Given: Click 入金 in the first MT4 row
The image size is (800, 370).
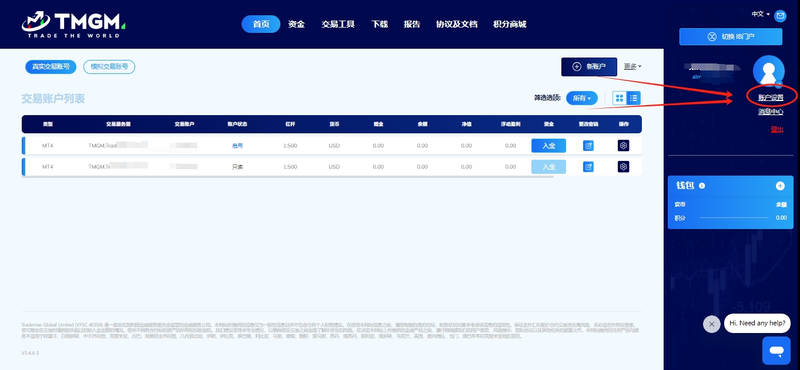Looking at the screenshot, I should click(548, 145).
